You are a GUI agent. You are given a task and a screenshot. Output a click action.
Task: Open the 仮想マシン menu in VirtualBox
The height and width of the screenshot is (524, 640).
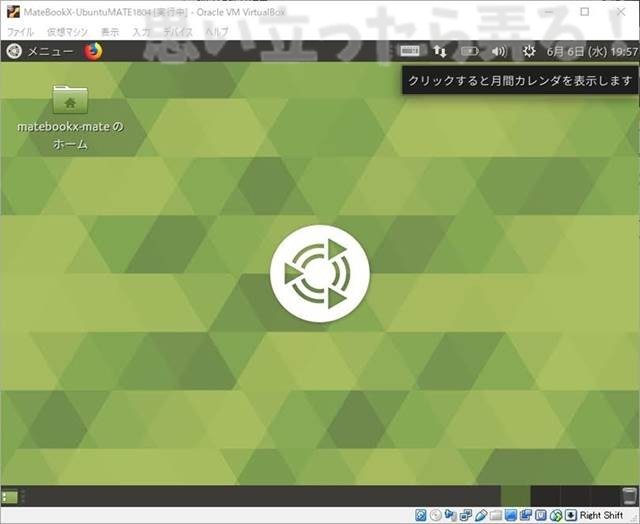pyautogui.click(x=67, y=32)
